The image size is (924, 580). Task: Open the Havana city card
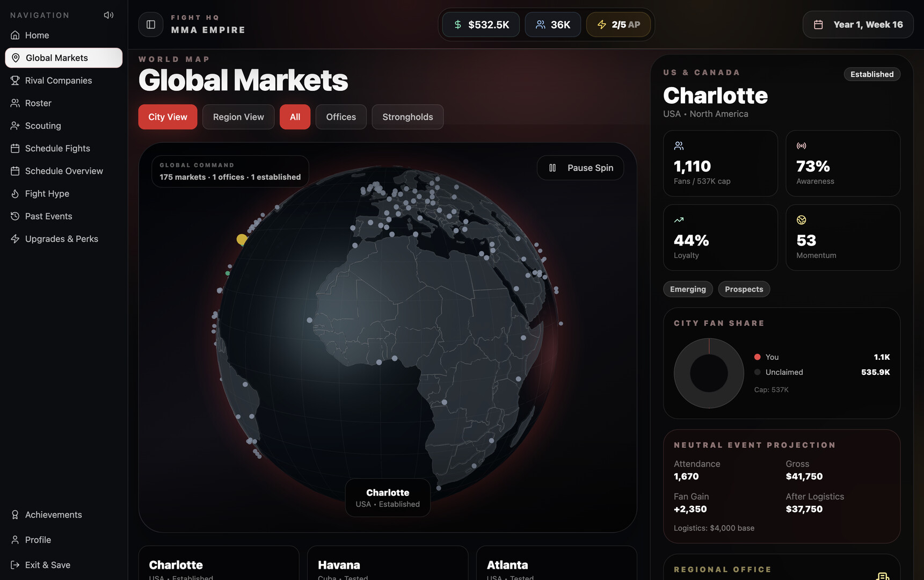pos(388,563)
